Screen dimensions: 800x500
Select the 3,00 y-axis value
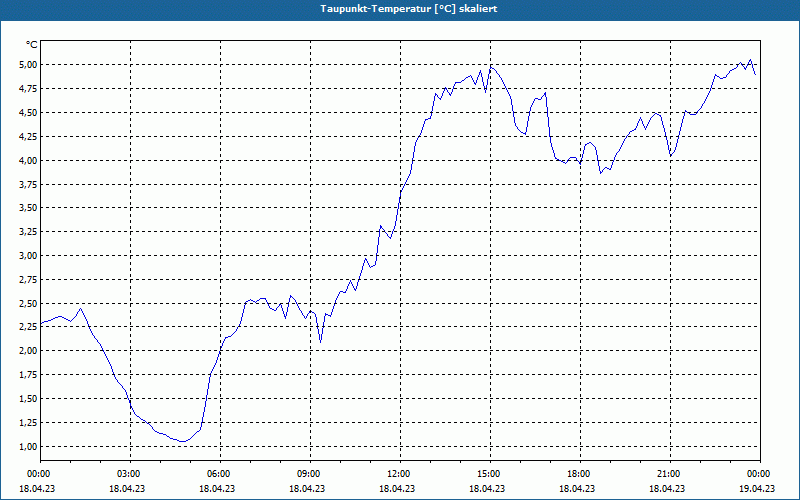[28, 256]
